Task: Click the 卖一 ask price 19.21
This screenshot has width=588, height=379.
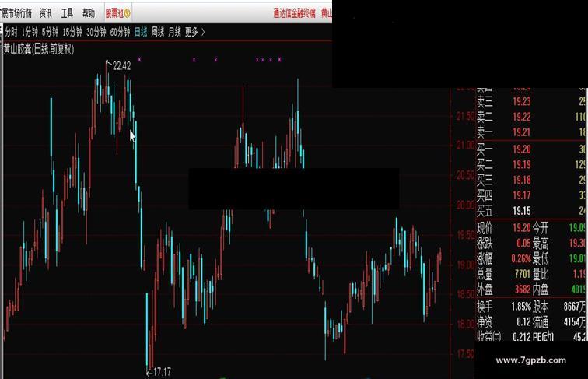Action: pyautogui.click(x=522, y=132)
